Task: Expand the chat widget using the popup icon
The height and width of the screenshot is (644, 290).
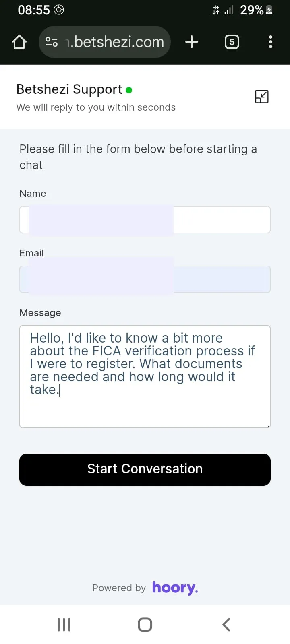Action: [261, 97]
